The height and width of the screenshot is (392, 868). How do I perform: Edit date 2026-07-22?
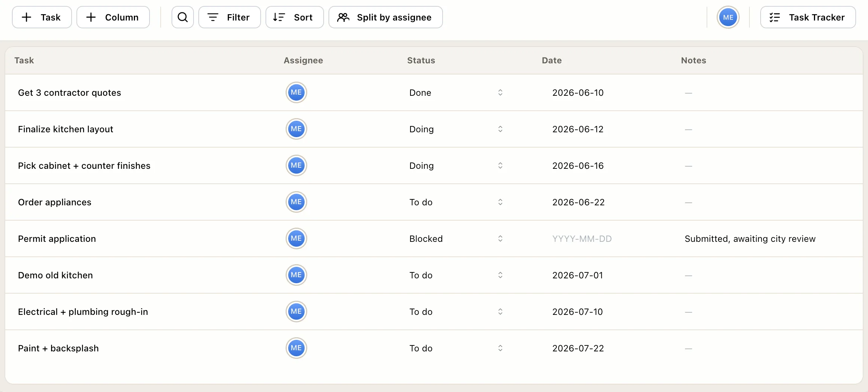pyautogui.click(x=578, y=348)
